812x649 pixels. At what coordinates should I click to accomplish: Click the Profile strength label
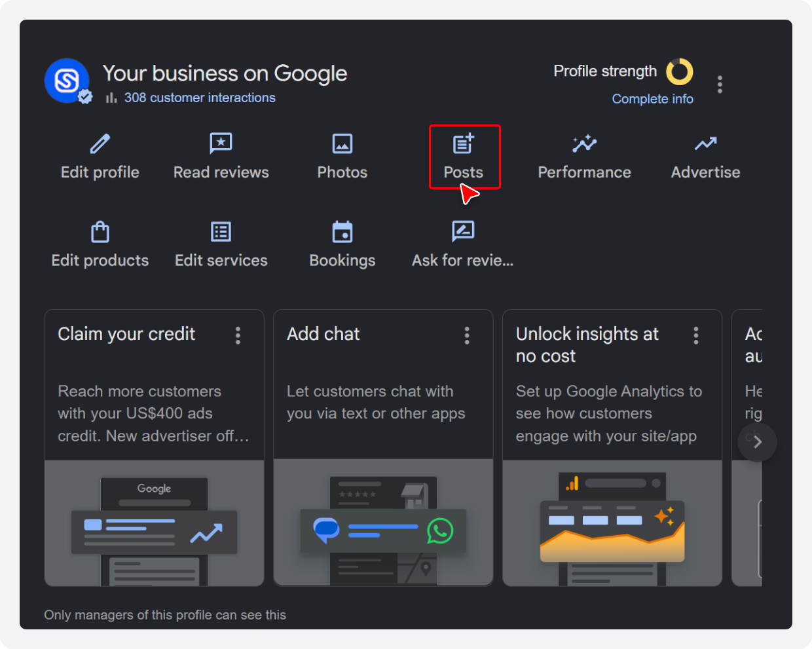click(x=605, y=71)
